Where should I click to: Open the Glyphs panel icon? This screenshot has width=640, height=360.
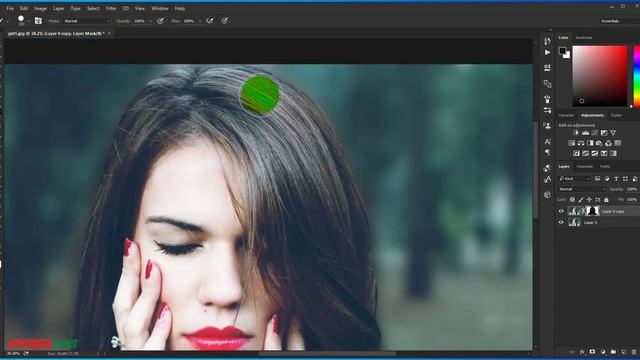click(x=547, y=179)
